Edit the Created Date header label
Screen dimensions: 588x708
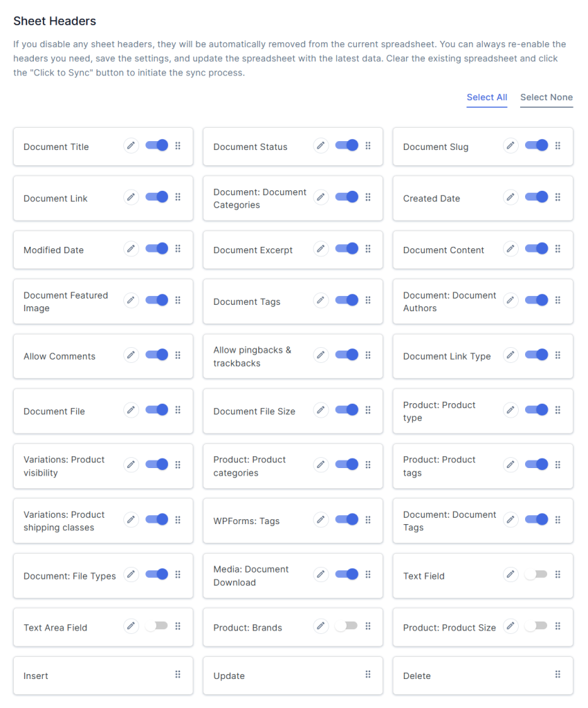(x=511, y=197)
